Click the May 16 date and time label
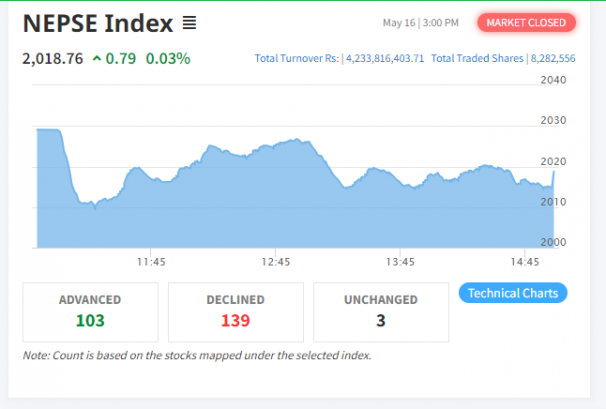 tap(421, 22)
